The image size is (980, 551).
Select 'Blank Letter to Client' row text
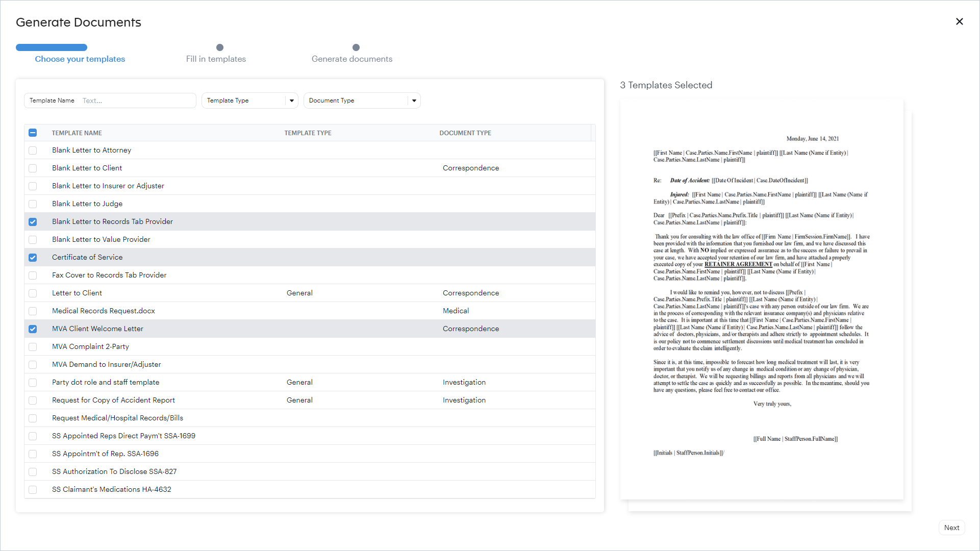[x=87, y=168]
